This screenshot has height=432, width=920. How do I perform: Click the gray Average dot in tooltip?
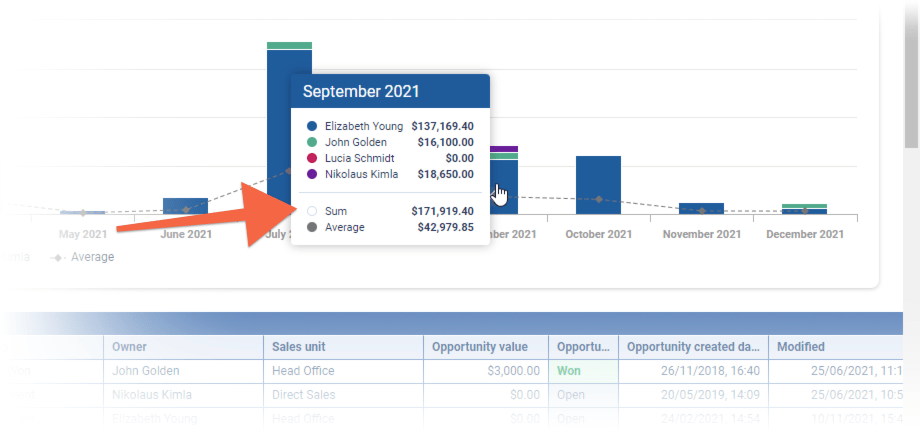pos(312,227)
